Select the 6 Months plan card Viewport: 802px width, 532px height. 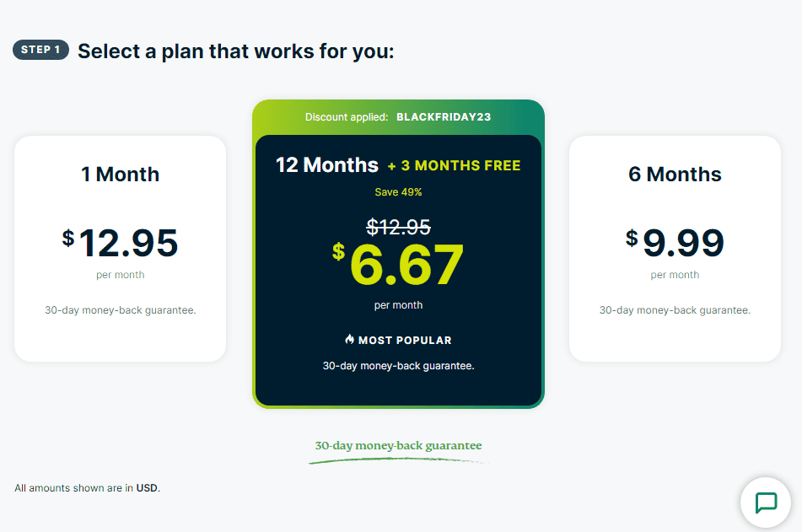(x=675, y=249)
